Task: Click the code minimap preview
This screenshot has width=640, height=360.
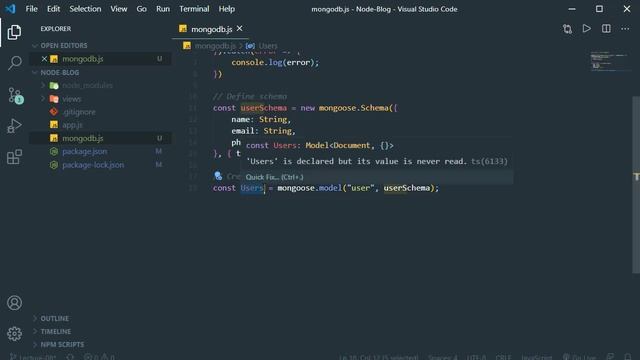Action: [609, 61]
